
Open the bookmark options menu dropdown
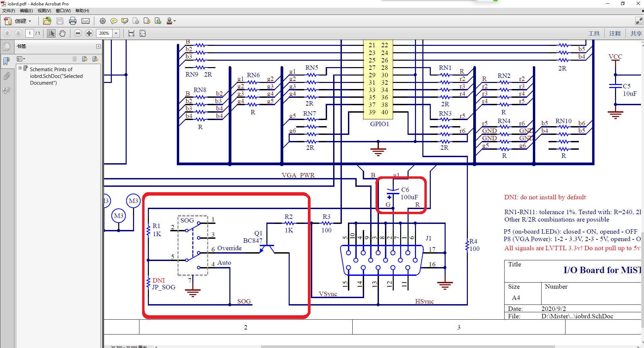tap(21, 59)
